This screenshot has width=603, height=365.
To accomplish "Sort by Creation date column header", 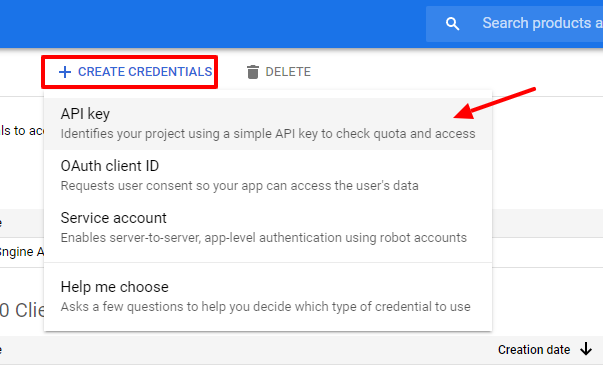I will coord(534,350).
